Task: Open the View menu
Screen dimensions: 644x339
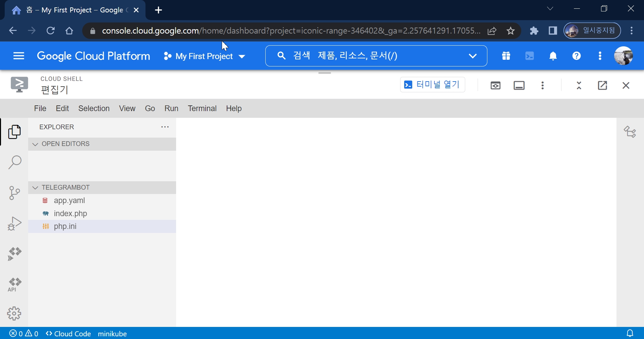Action: pos(127,108)
